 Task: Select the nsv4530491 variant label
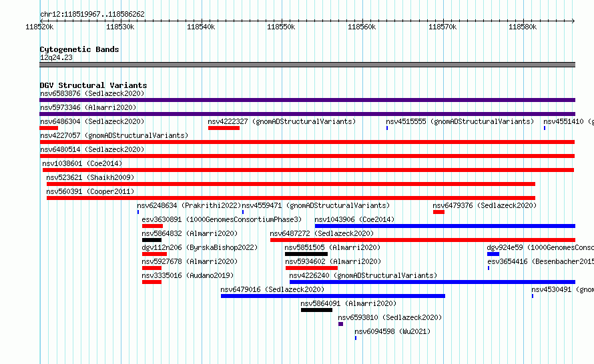point(562,289)
